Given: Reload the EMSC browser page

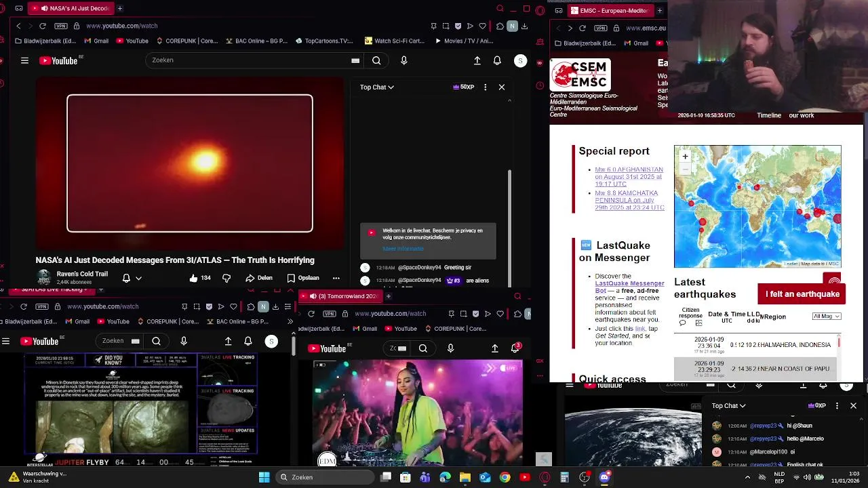Looking at the screenshot, I should tap(584, 28).
